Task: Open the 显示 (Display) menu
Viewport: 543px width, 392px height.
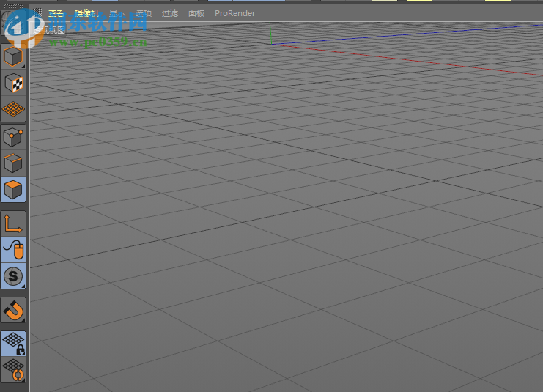Action: tap(117, 13)
